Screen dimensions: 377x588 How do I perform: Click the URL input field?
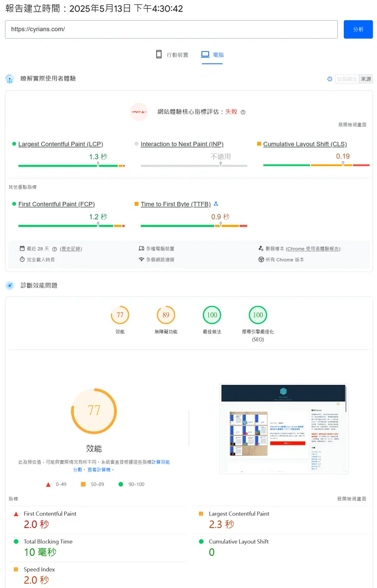171,29
